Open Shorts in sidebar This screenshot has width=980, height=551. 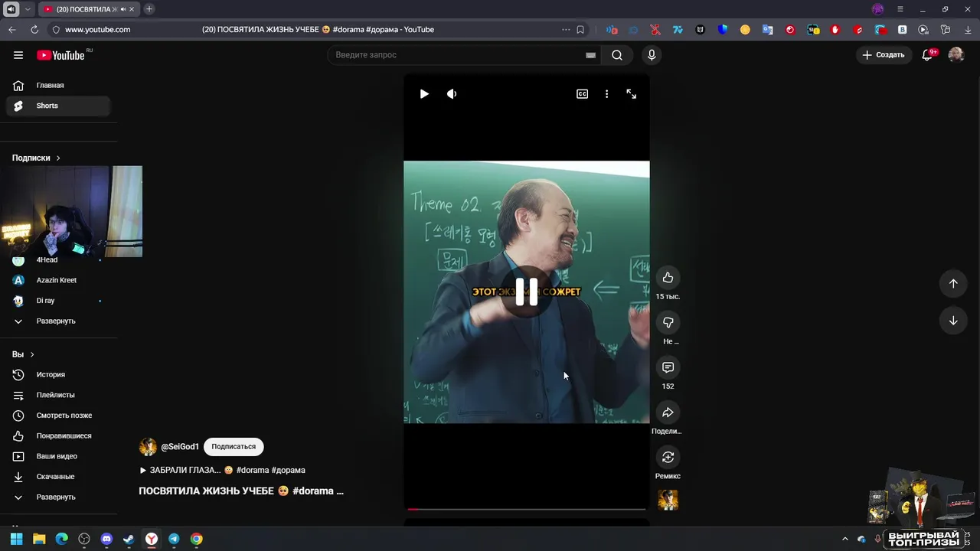click(x=58, y=106)
